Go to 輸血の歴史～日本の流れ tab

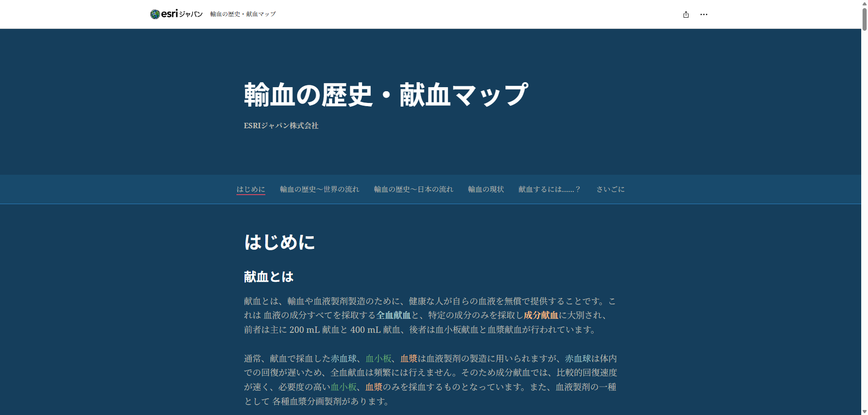(x=413, y=189)
